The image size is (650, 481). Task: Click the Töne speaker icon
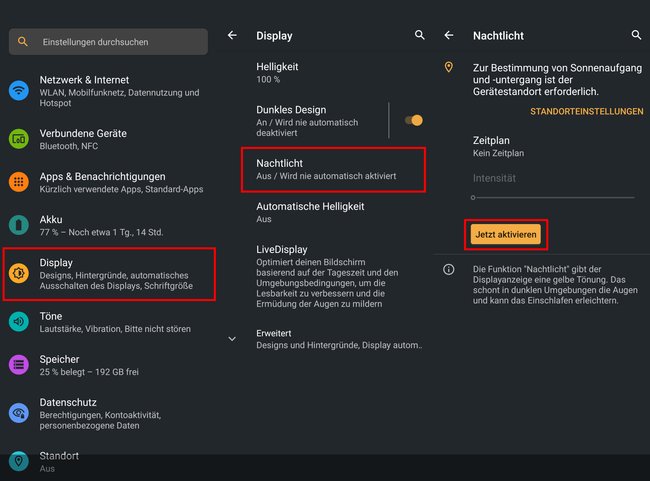(x=19, y=321)
